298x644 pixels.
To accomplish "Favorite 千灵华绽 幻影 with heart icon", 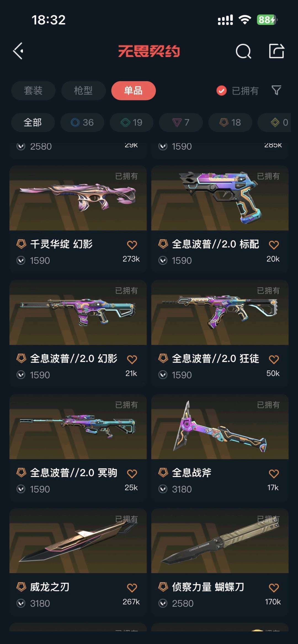I will click(132, 245).
